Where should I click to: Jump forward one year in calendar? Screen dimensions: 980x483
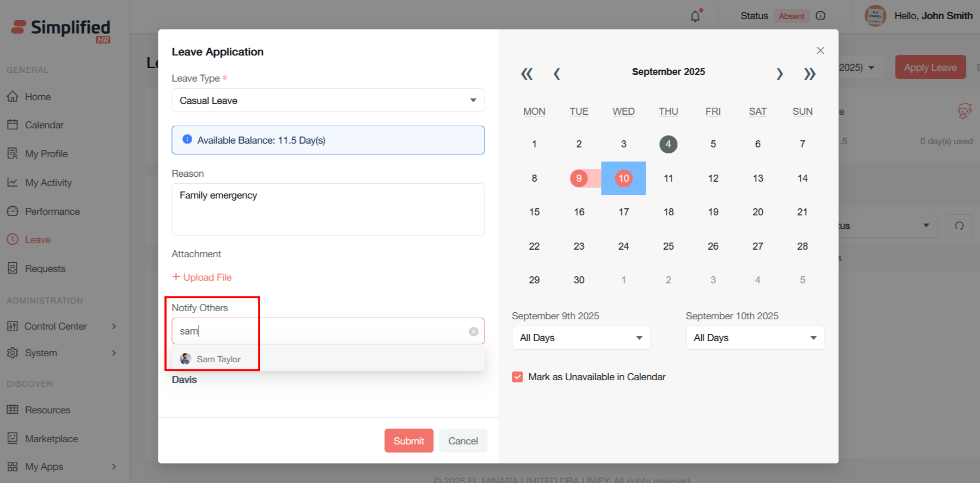(x=810, y=74)
